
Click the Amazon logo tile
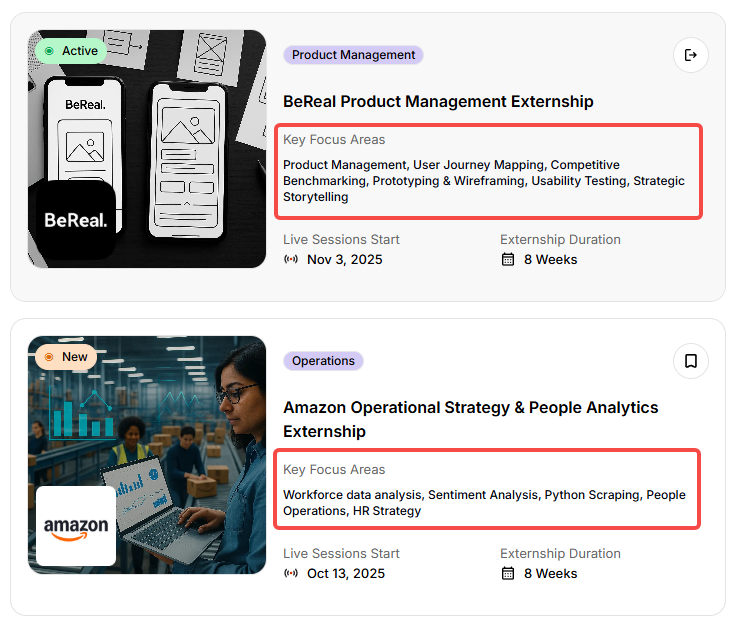point(76,526)
